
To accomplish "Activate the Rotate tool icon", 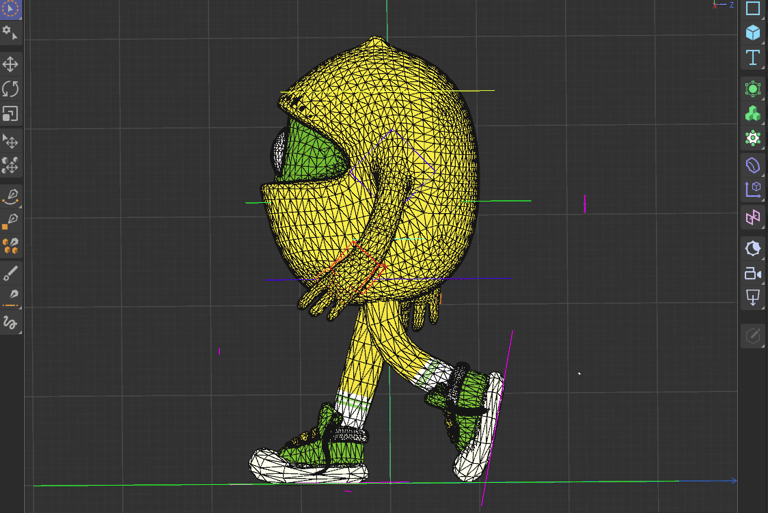I will [10, 89].
